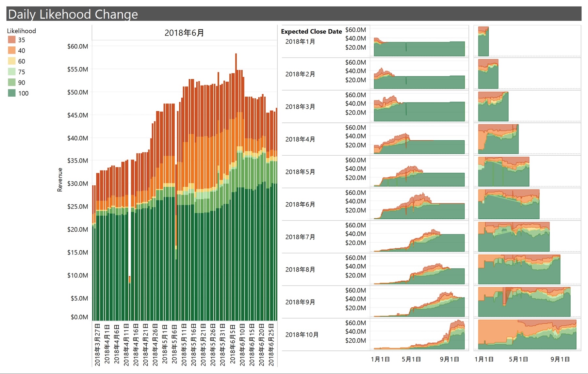The height and width of the screenshot is (374, 588).
Task: Select the 2018年6月 header above bar chart
Action: [x=184, y=33]
